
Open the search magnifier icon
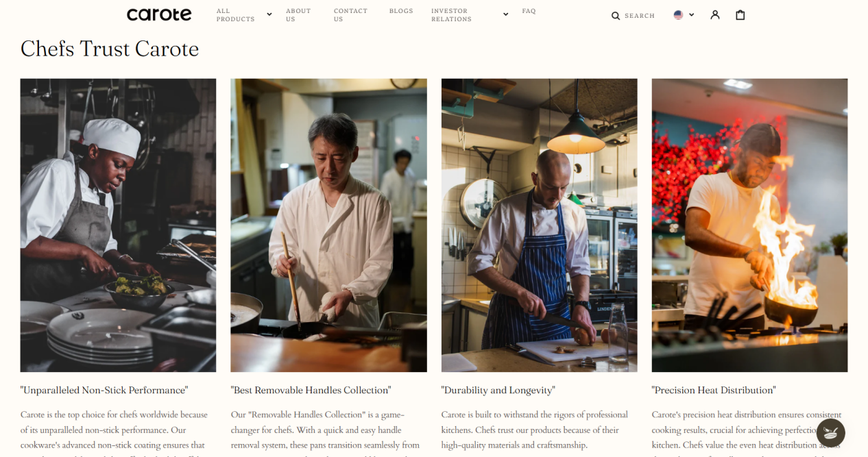click(x=616, y=16)
